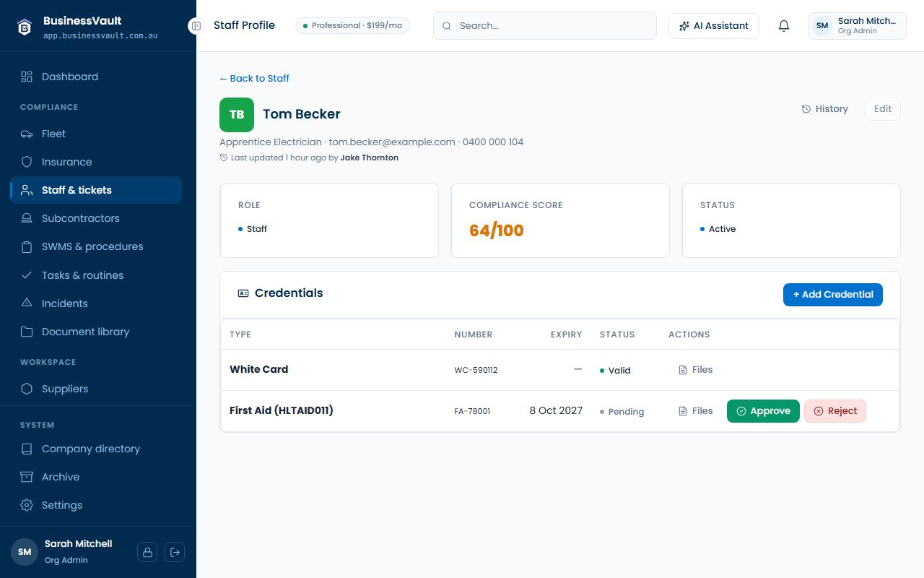Click the Edit profile button
The image size is (924, 578).
(x=883, y=109)
